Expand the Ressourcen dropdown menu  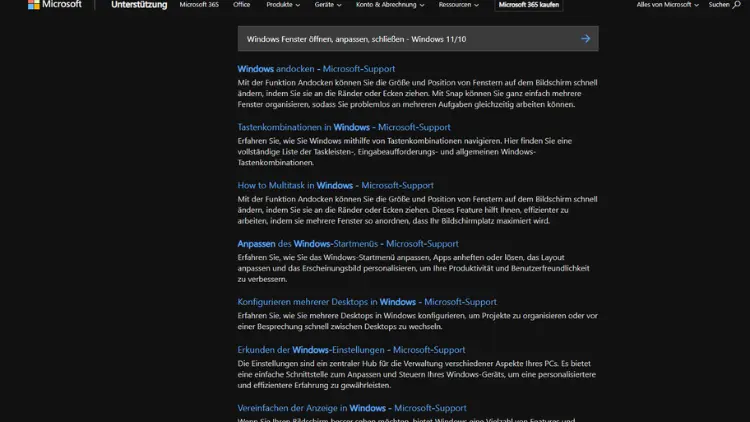[x=460, y=5]
